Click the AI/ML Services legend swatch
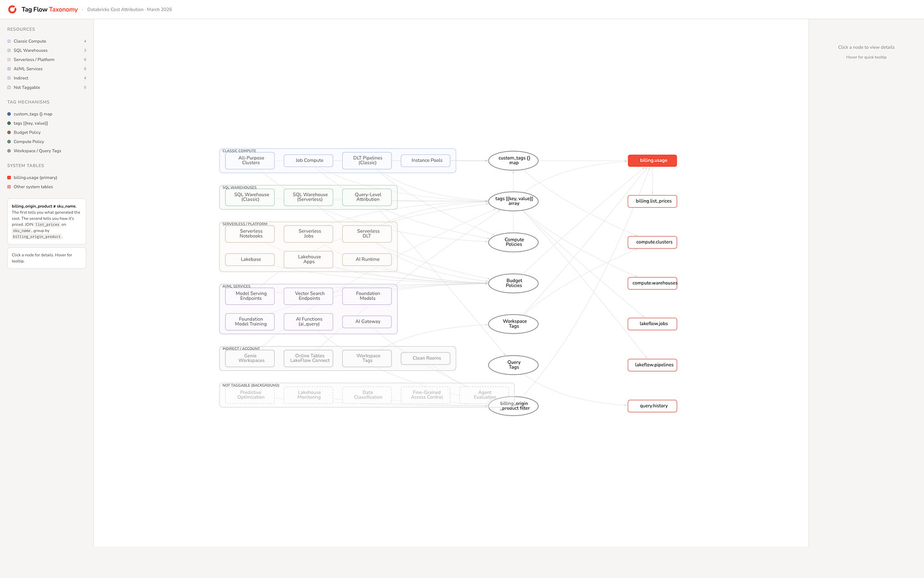This screenshot has width=924, height=578. click(9, 69)
